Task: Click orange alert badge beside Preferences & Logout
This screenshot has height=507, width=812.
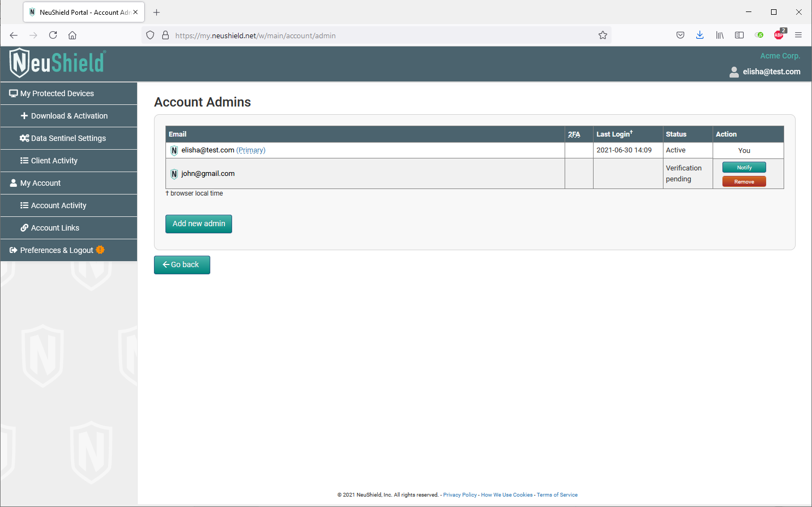Action: click(x=100, y=250)
